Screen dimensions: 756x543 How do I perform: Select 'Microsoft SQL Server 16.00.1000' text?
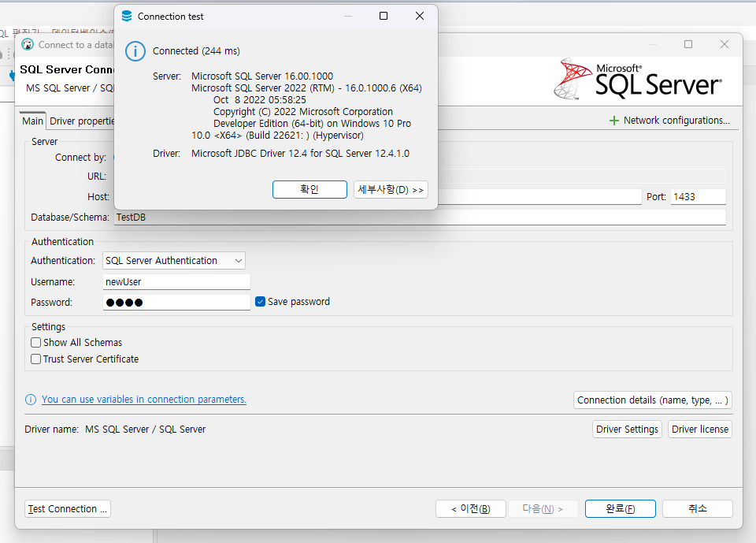point(262,76)
